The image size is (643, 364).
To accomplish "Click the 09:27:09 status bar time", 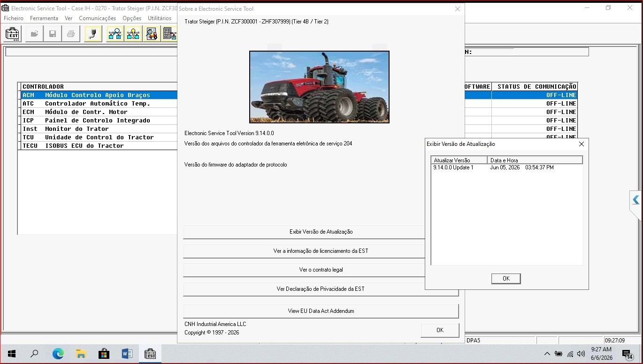I will (x=615, y=341).
